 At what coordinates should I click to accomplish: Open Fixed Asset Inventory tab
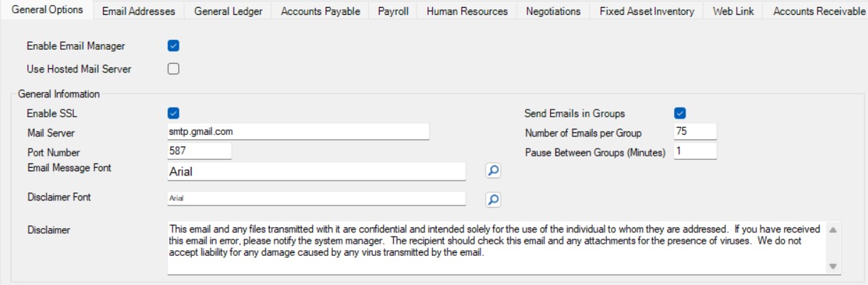click(647, 11)
